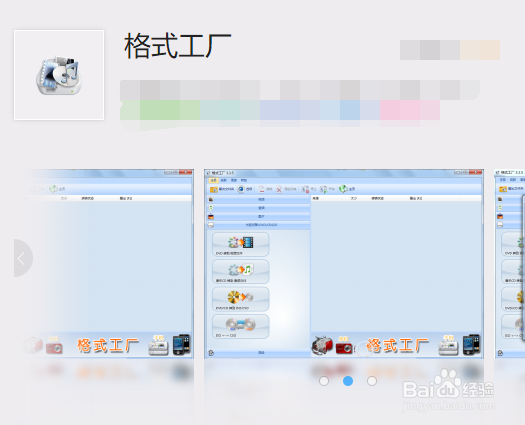Image resolution: width=525 pixels, height=425 pixels.
Task: Select the highlighted blue carousel dot
Action: pos(348,381)
